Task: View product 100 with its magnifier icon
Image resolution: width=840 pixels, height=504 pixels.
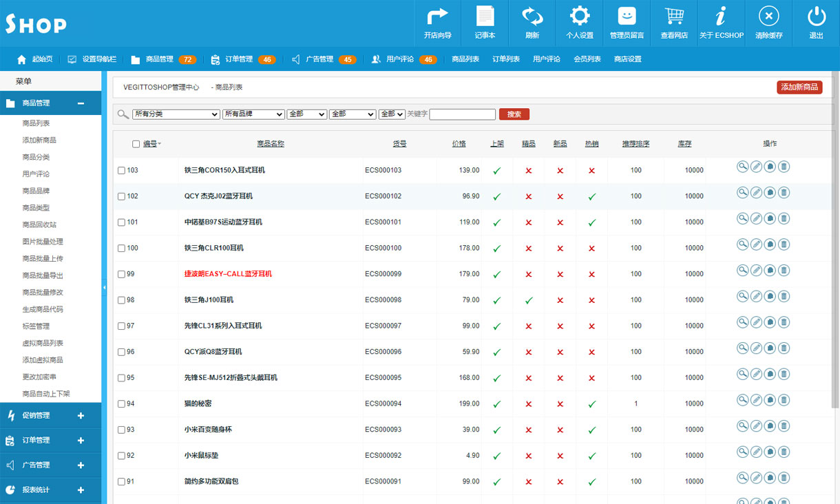Action: point(742,244)
